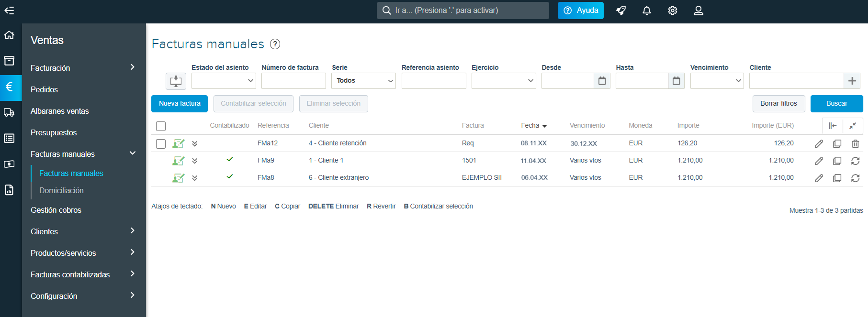Select the euro sales icon in the left rail
Viewport: 868px width, 317px height.
point(9,87)
